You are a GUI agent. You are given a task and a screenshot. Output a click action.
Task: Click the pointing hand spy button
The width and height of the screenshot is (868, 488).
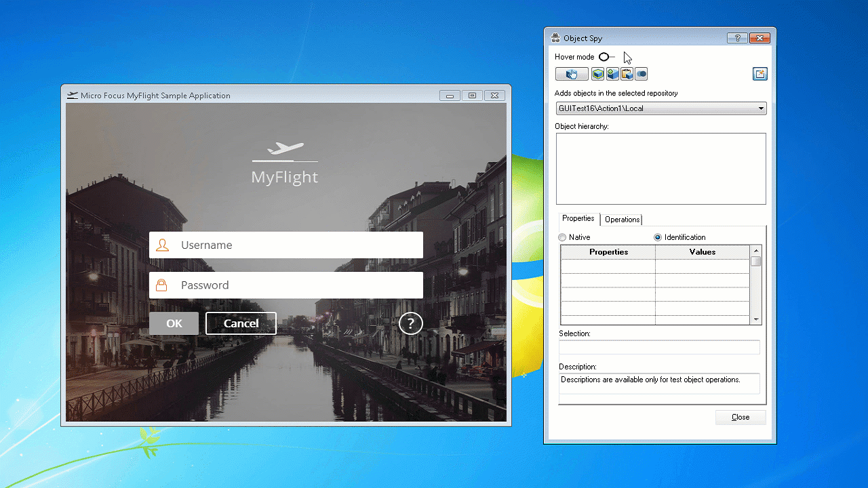[x=572, y=74]
